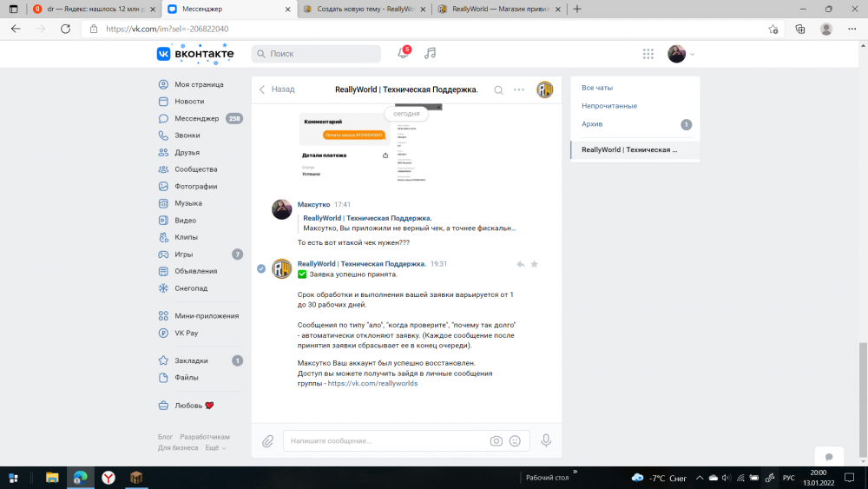Open a new browser tab

tap(577, 9)
